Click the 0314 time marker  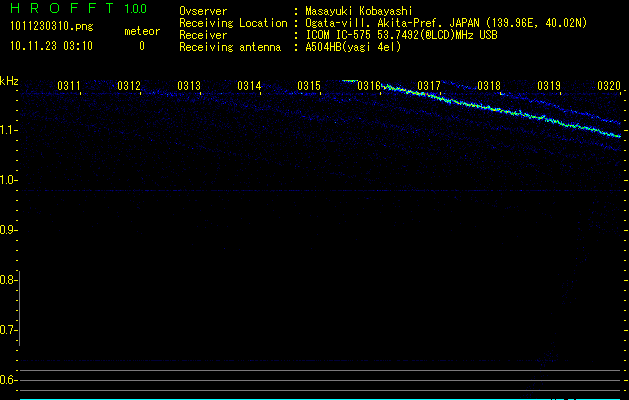pos(249,86)
